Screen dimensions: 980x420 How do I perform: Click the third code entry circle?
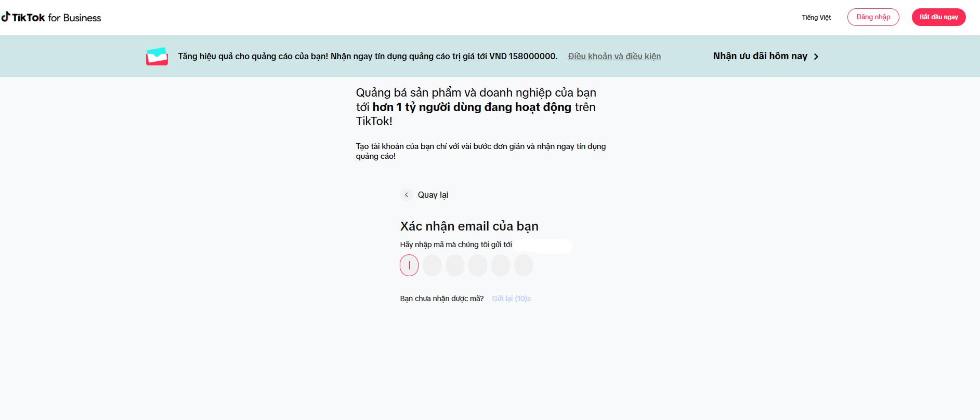pyautogui.click(x=455, y=265)
